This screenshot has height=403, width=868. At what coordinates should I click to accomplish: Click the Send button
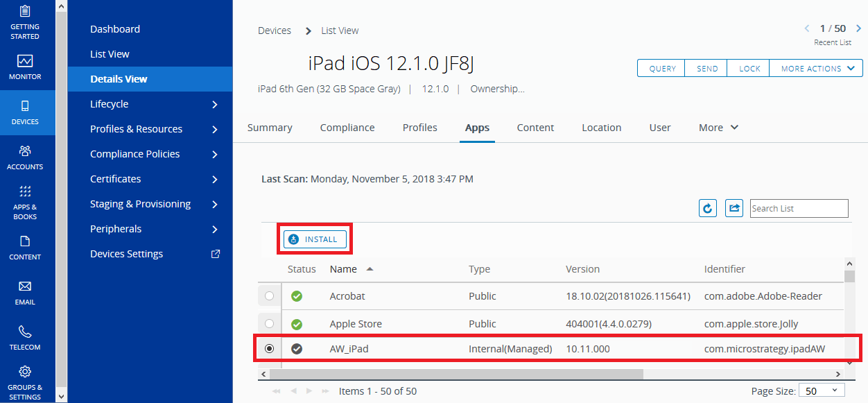point(706,69)
